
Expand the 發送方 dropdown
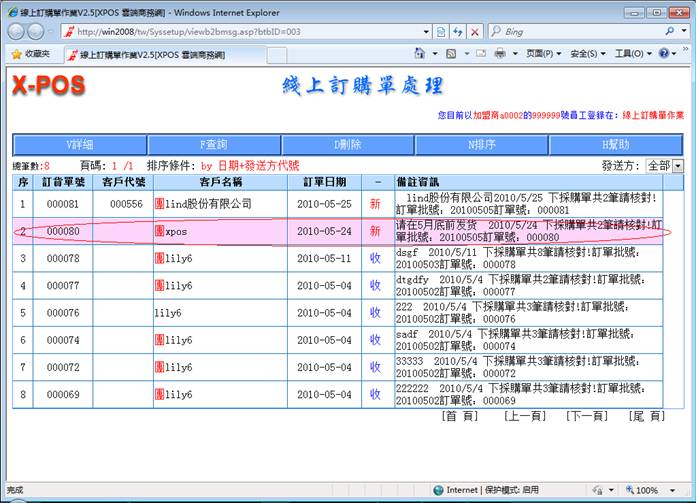click(x=678, y=165)
